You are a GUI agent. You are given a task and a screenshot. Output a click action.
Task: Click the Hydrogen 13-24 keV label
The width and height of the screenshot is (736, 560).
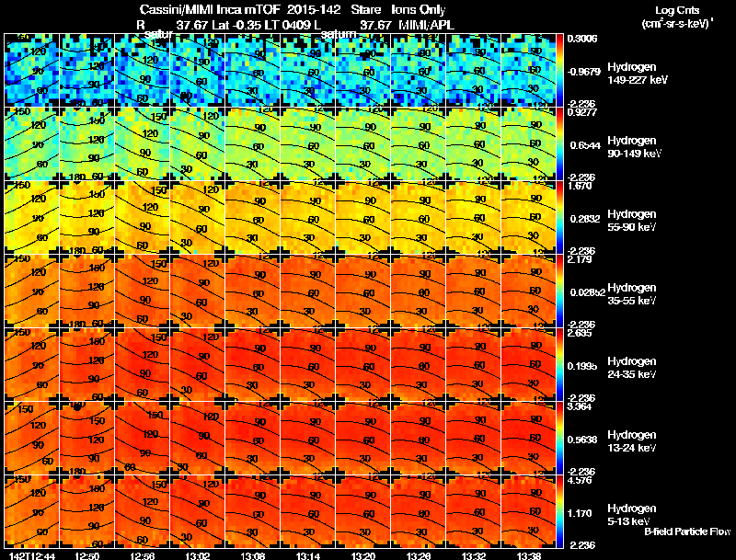[x=632, y=441]
